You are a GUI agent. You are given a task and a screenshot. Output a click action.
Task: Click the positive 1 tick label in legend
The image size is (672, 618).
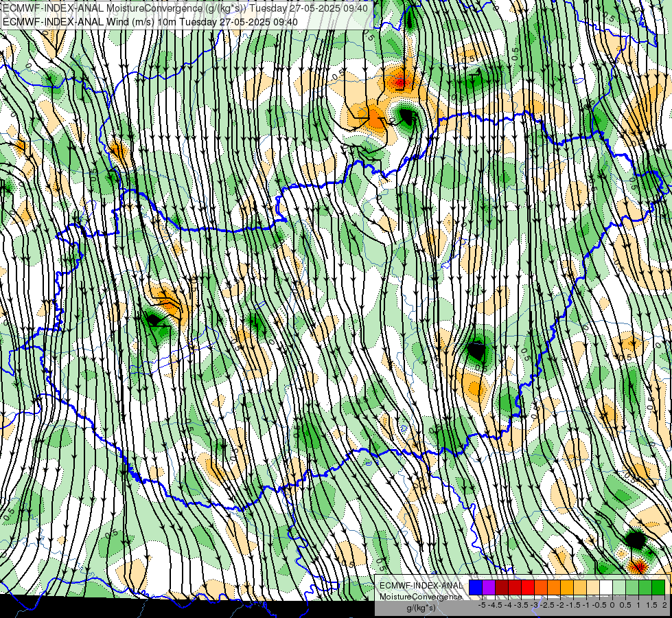[x=638, y=605]
